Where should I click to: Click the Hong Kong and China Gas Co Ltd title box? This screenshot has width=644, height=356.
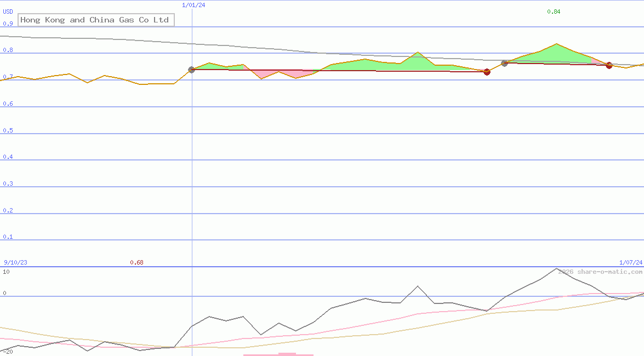pyautogui.click(x=96, y=20)
